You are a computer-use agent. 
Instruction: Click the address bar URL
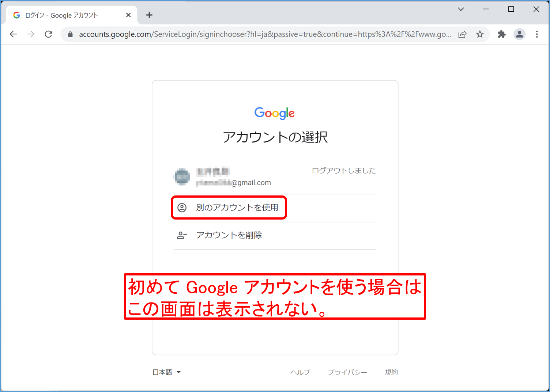point(265,34)
